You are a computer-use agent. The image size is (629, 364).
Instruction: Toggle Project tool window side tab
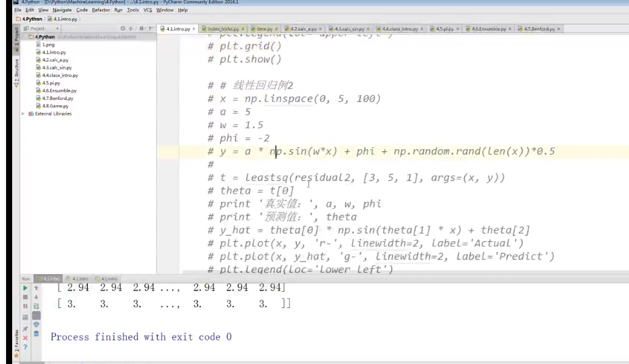pyautogui.click(x=16, y=39)
